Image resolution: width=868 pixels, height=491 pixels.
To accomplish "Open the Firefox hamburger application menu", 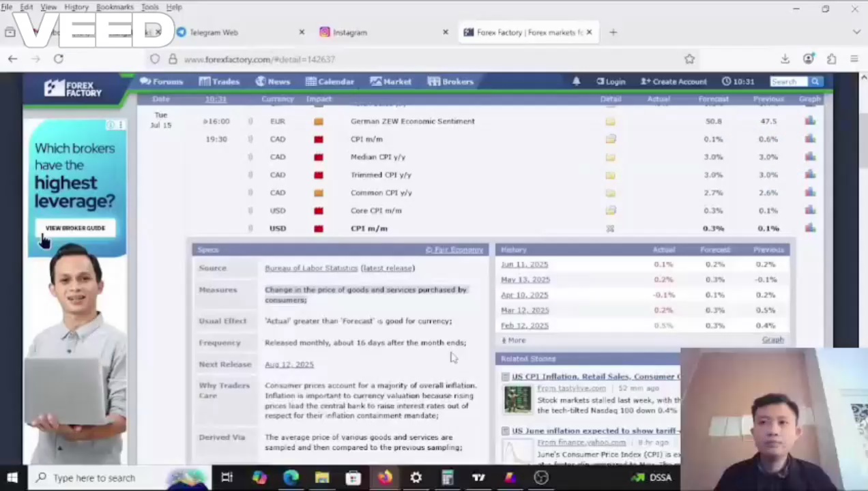I will (854, 59).
